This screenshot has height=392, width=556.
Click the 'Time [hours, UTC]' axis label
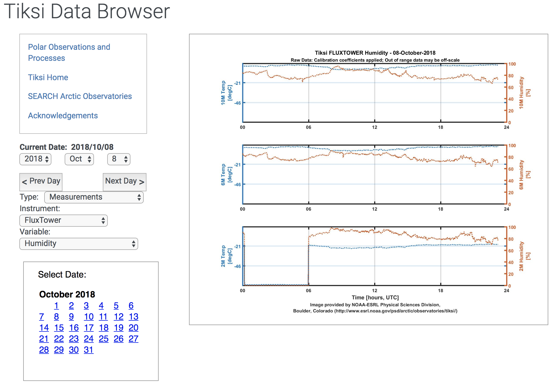click(375, 297)
